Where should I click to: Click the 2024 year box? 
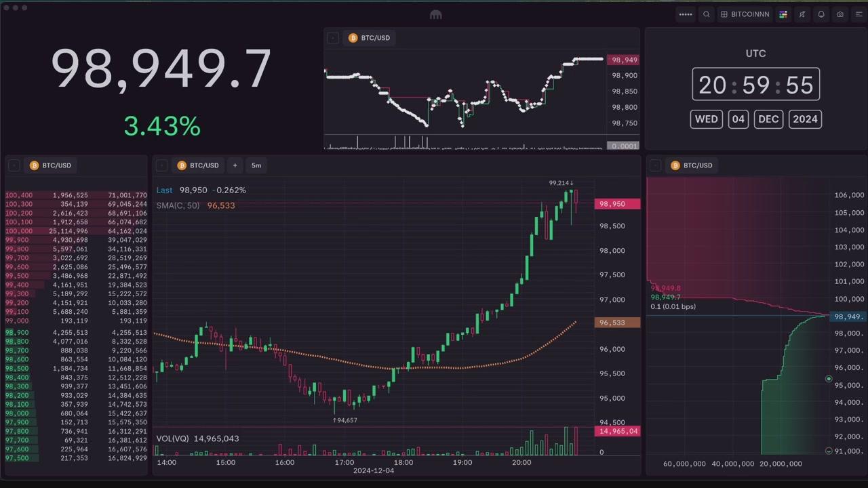(805, 119)
